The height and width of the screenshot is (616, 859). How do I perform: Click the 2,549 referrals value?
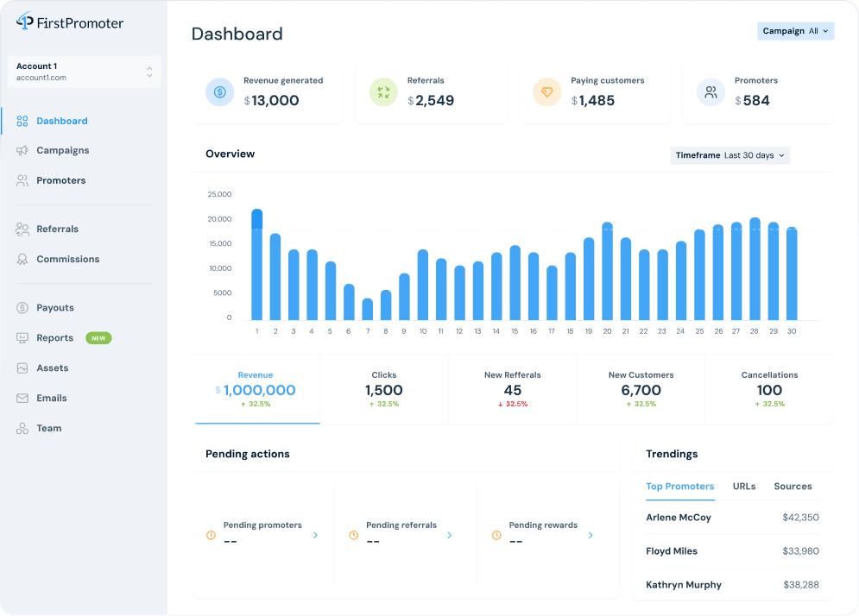(x=431, y=101)
